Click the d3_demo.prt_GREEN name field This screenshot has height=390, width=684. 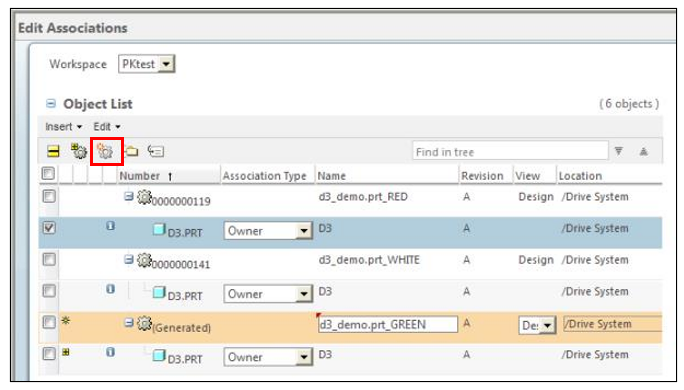[x=388, y=325]
